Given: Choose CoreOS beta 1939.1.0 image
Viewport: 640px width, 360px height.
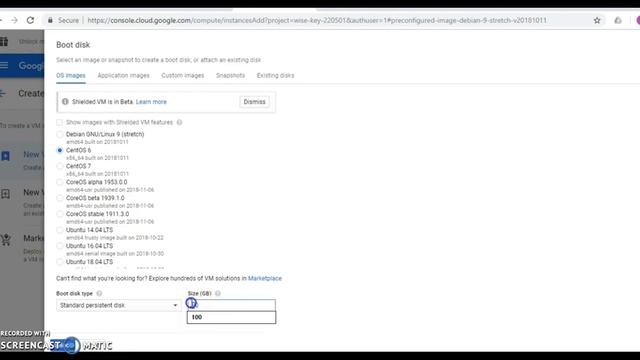Looking at the screenshot, I should [x=60, y=198].
